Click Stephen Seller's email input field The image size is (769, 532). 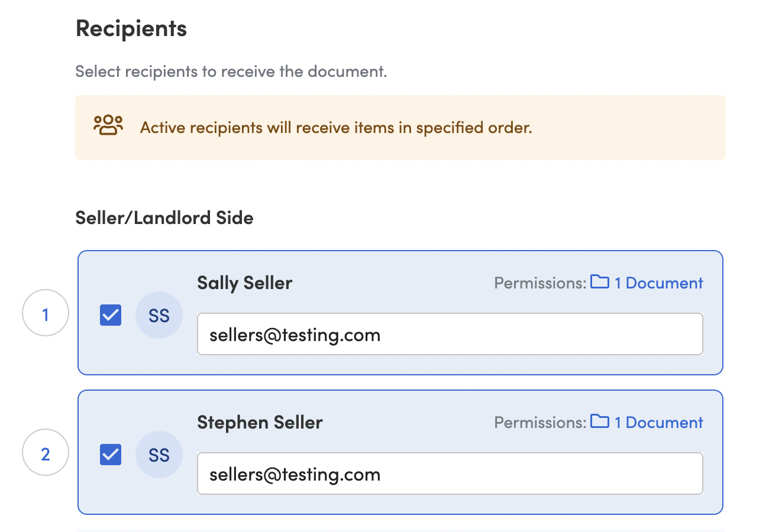click(450, 474)
